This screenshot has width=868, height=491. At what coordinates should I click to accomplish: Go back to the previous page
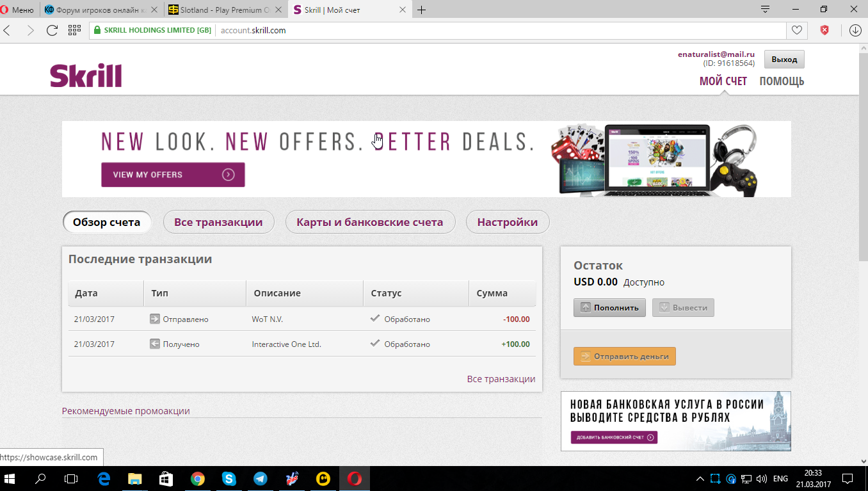[8, 30]
